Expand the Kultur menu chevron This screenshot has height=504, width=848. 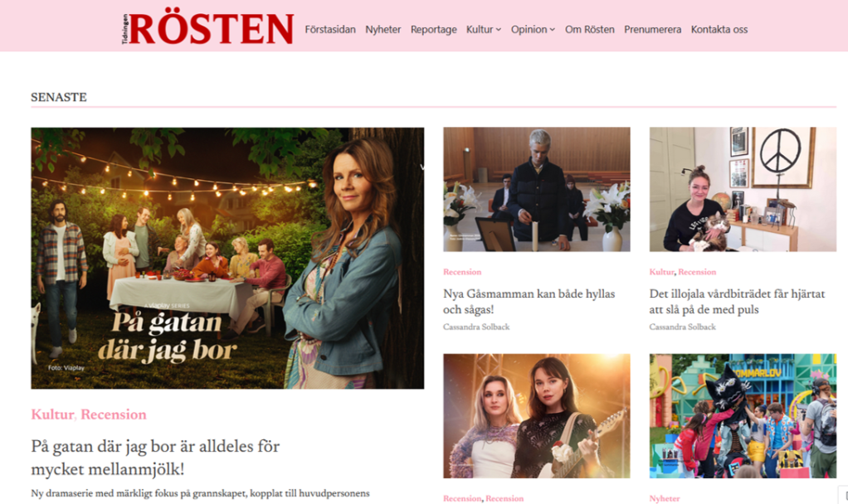click(499, 30)
